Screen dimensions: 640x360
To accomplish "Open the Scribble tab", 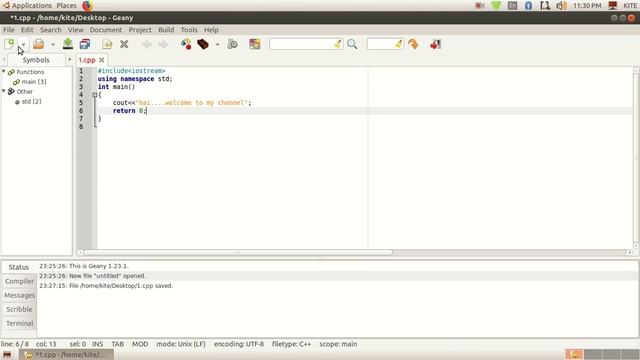I will point(19,309).
